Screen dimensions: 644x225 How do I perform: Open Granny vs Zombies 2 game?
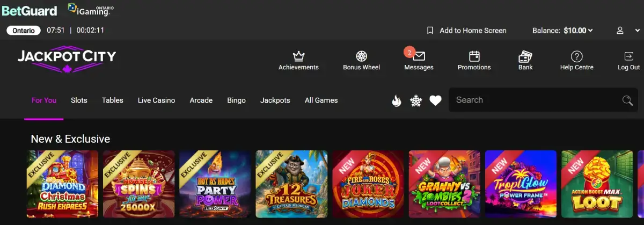(x=444, y=184)
